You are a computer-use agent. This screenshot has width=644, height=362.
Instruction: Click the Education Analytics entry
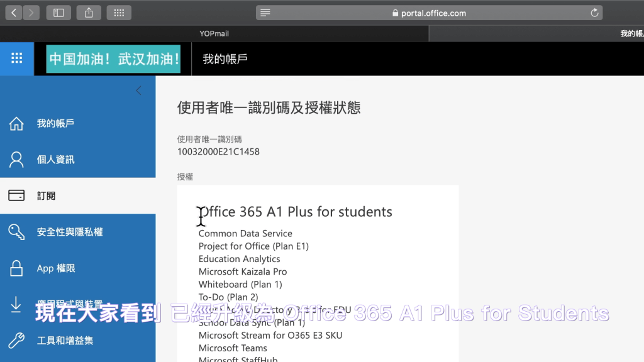tap(240, 259)
